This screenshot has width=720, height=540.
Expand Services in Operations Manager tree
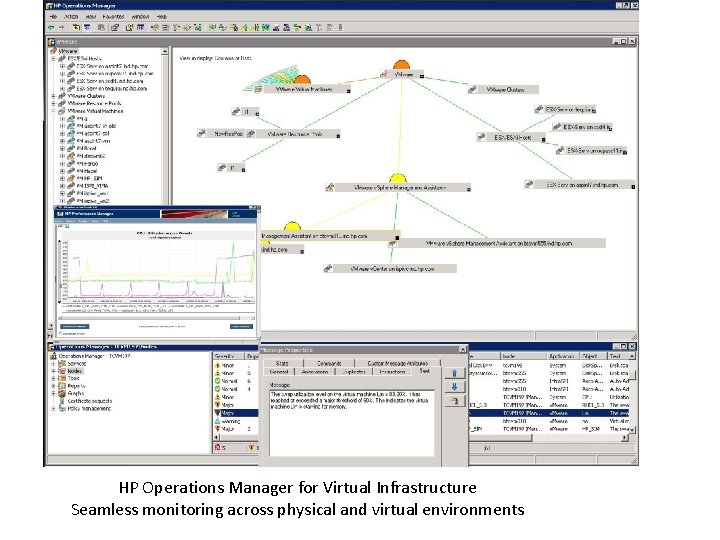tap(54, 364)
